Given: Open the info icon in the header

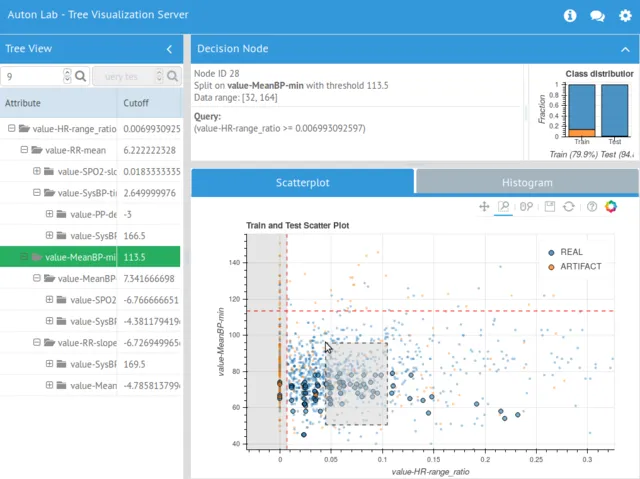Looking at the screenshot, I should 570,16.
